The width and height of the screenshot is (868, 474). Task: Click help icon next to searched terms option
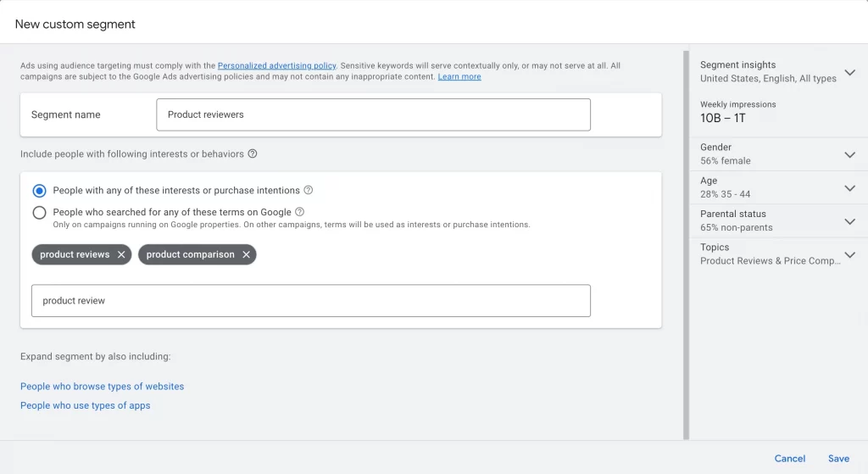click(300, 212)
